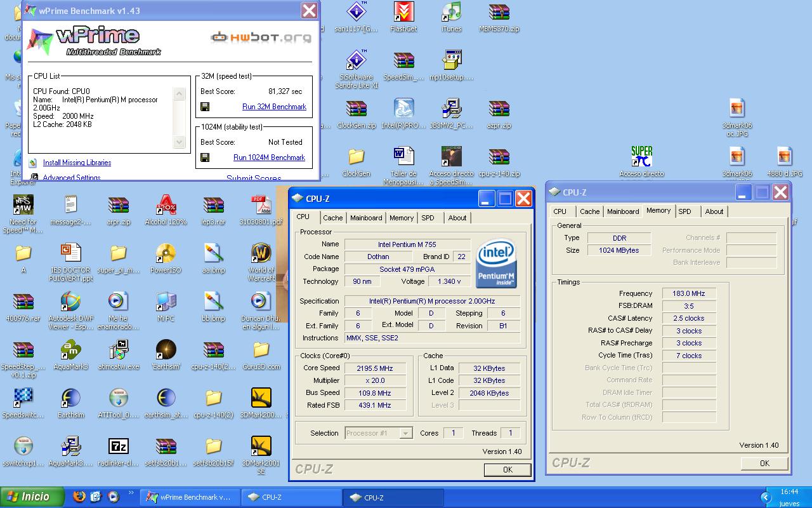
Task: Click the save icon beside Run 32M Benchmark
Action: coord(205,107)
